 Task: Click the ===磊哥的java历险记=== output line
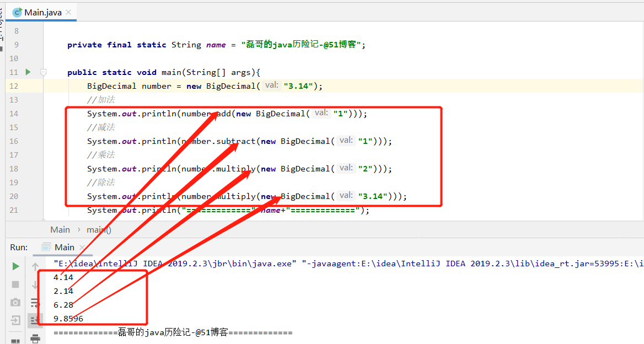173,332
